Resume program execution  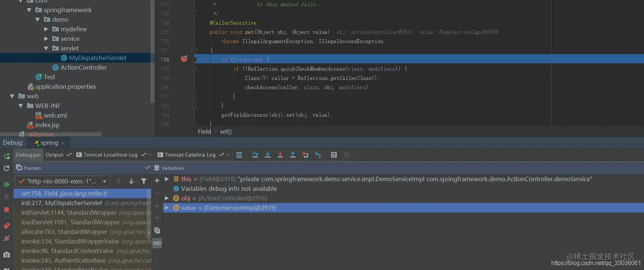[6, 184]
